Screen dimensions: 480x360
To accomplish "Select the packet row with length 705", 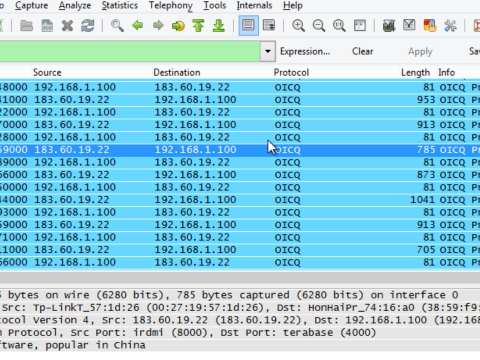I will [240, 250].
